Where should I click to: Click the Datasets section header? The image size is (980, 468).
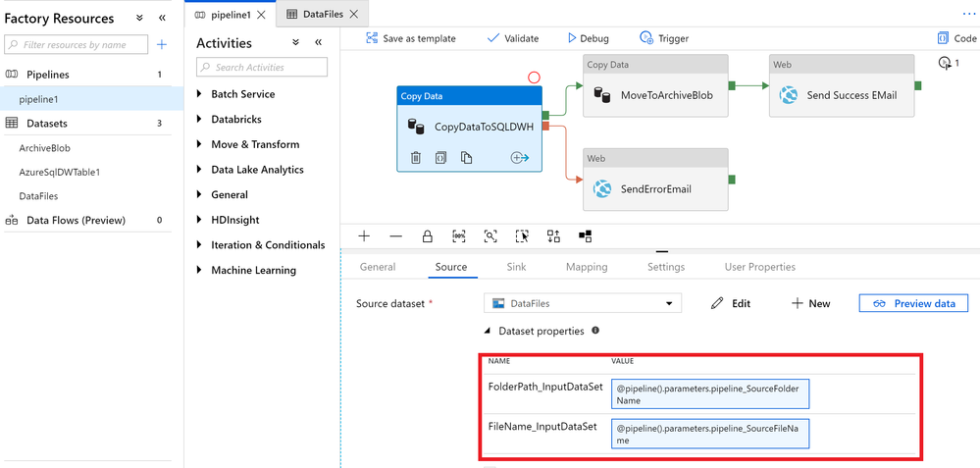(x=47, y=123)
